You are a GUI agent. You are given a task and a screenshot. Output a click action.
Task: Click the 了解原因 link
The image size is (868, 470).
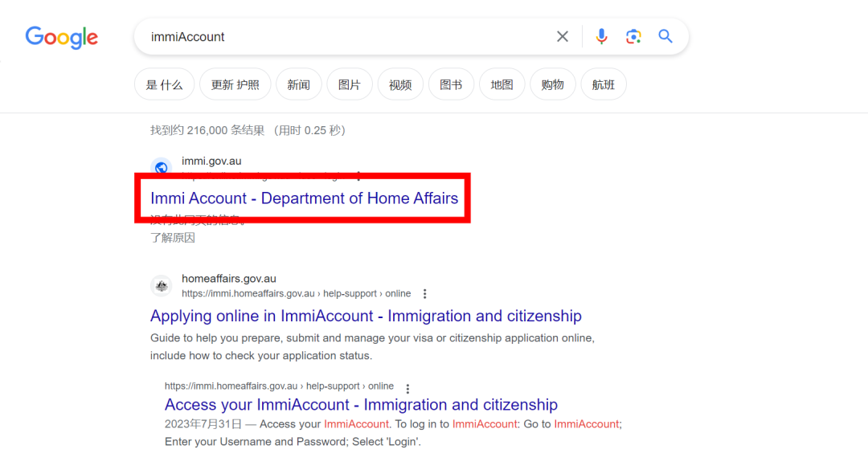pyautogui.click(x=173, y=238)
